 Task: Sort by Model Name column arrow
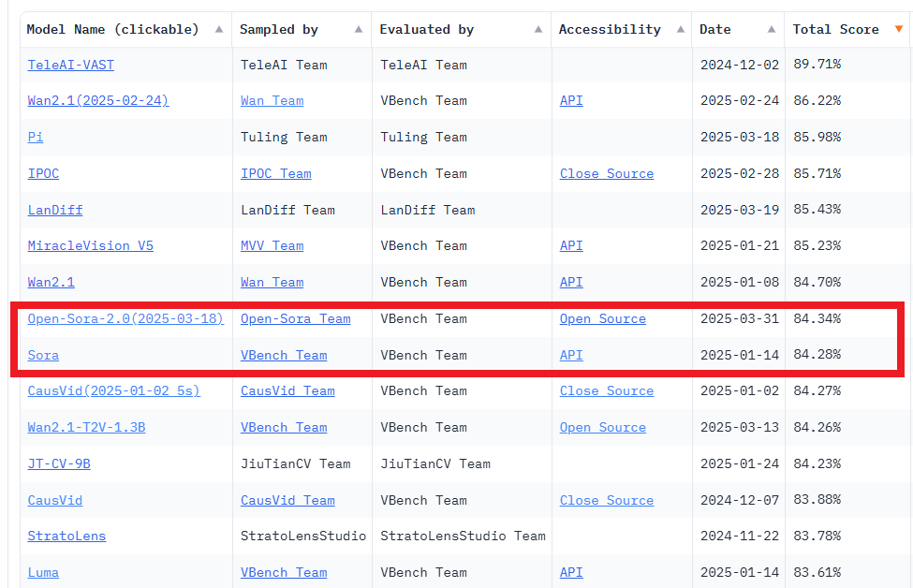pyautogui.click(x=219, y=29)
